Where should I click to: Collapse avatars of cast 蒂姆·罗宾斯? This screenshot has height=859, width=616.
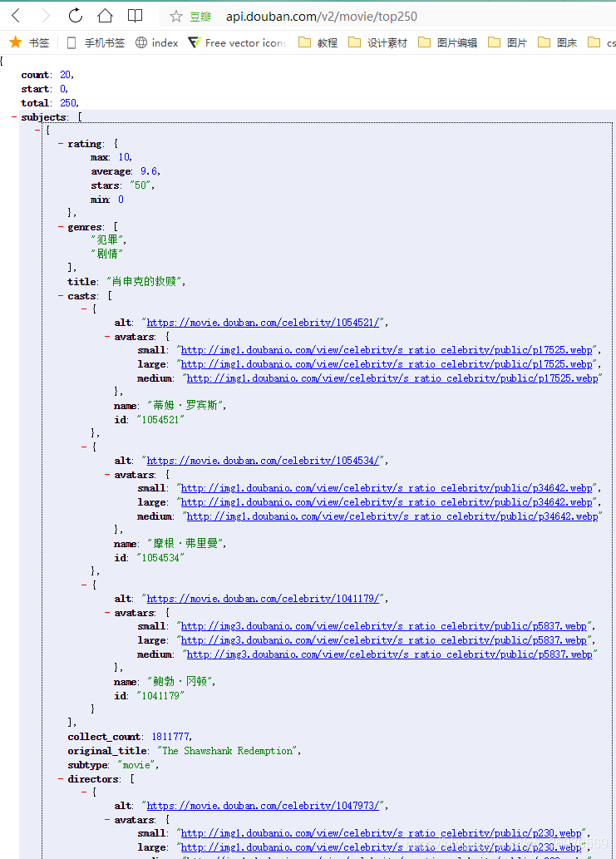(107, 337)
